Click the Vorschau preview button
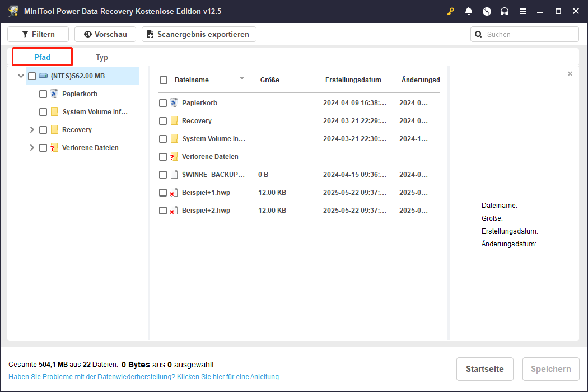 (x=105, y=34)
